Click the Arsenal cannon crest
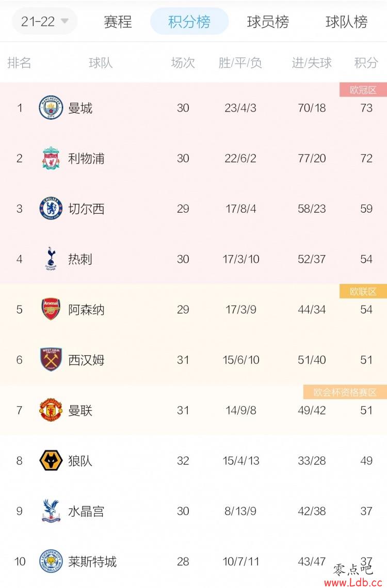387x588 pixels. click(51, 309)
